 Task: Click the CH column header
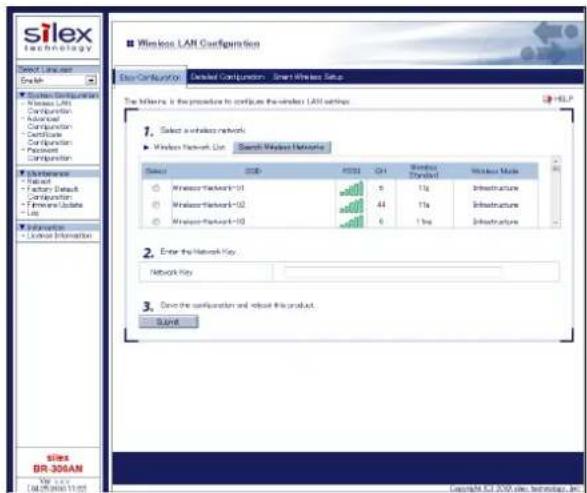tap(381, 171)
